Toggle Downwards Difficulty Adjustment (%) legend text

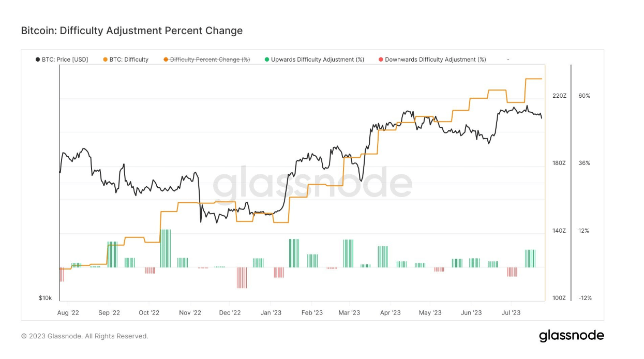tap(436, 59)
